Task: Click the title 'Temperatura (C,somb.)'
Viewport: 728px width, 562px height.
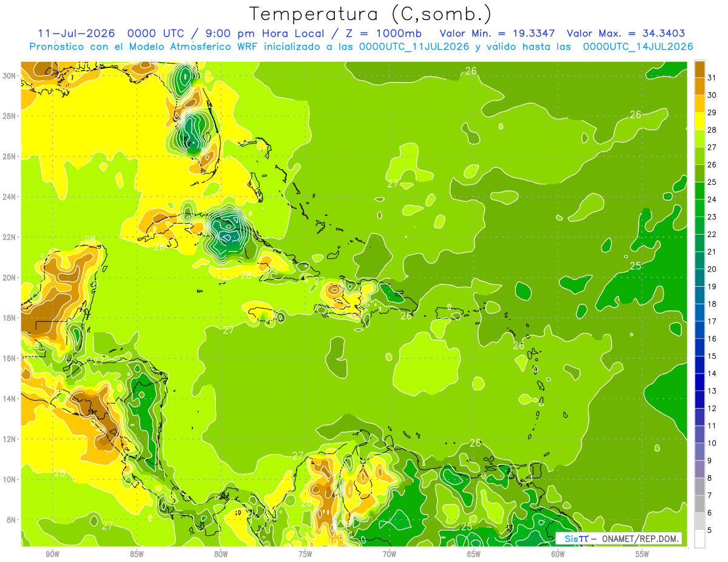Action: point(371,13)
